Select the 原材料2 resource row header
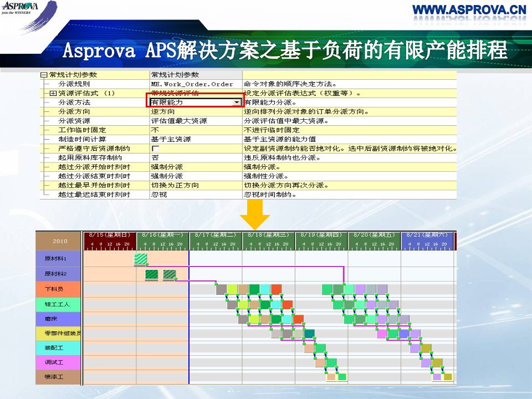Viewport: 532px width, 399px height. point(58,274)
